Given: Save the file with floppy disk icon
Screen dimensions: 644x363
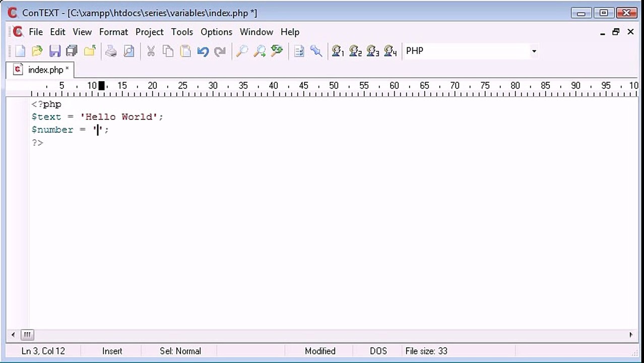Looking at the screenshot, I should click(x=55, y=51).
